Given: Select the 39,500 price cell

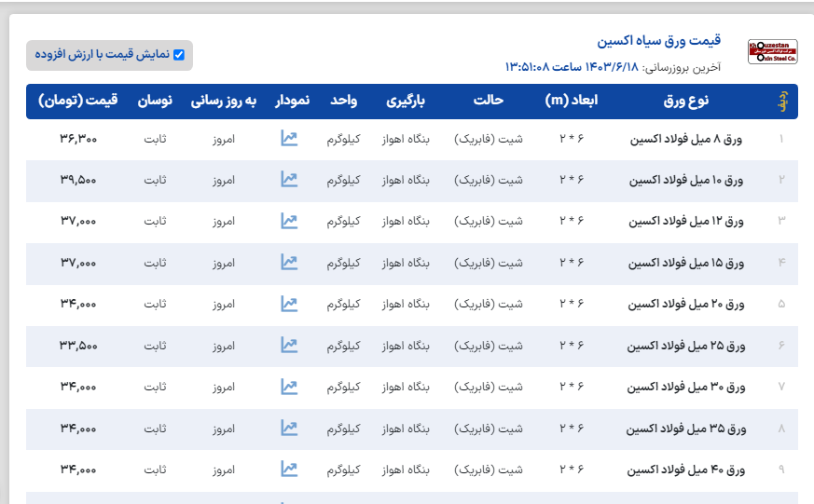Looking at the screenshot, I should point(78,181).
